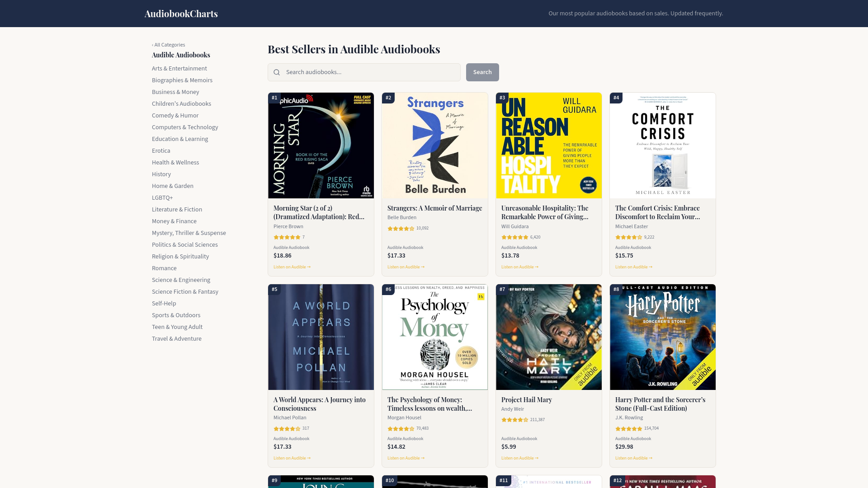This screenshot has height=488, width=868.
Task: Open The Comfort Crisis cover
Action: [663, 145]
